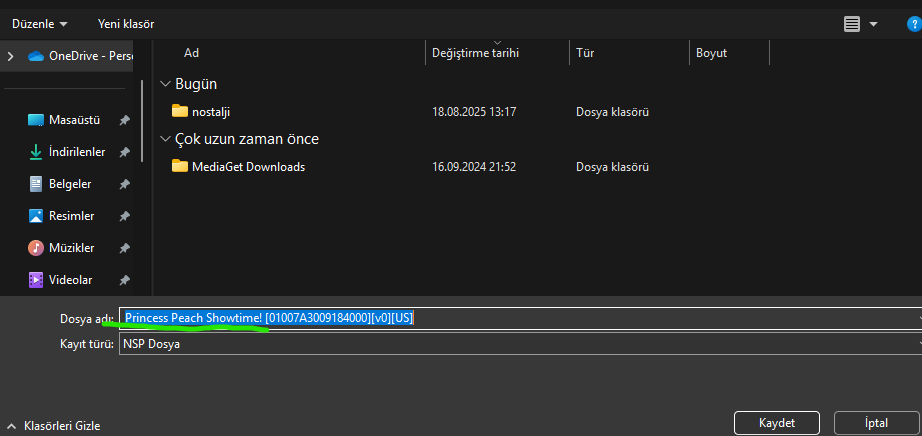
Task: Open the help question mark icon
Action: 914,24
